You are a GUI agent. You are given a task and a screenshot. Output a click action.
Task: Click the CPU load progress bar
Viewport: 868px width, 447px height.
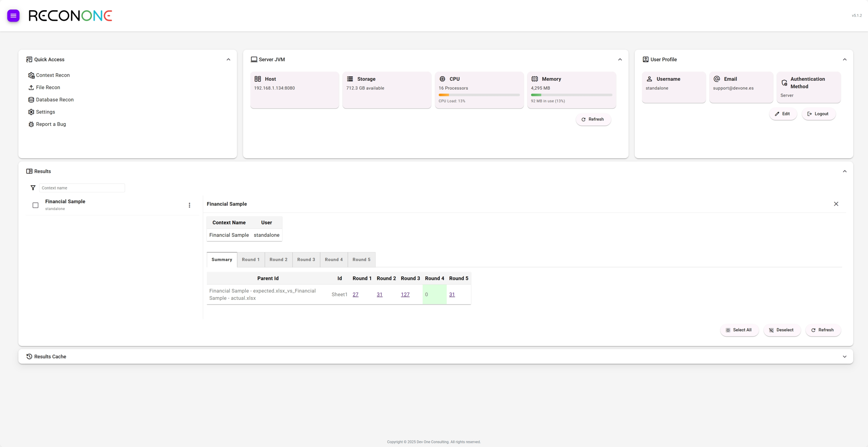click(x=479, y=95)
